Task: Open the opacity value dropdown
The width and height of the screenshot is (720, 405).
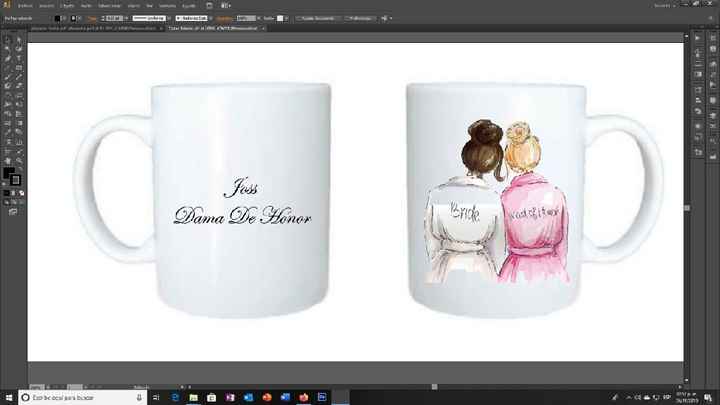Action: point(259,18)
